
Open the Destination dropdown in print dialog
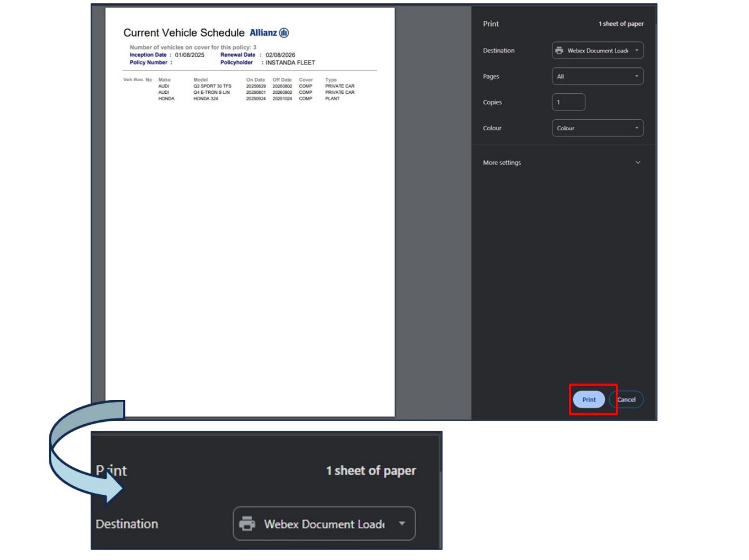click(x=598, y=50)
